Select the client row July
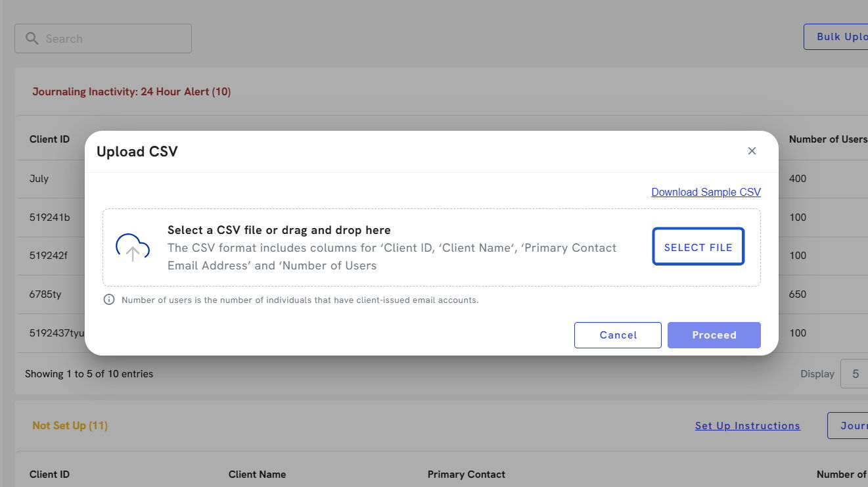The width and height of the screenshot is (868, 487). tap(39, 179)
